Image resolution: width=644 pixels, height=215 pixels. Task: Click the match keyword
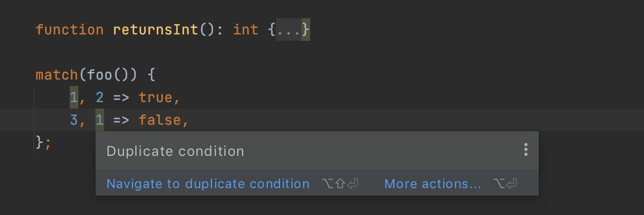57,75
